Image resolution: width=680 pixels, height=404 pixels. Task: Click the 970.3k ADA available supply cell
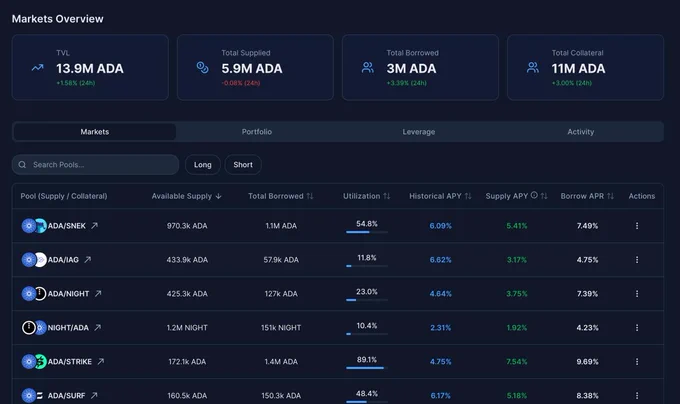coord(187,226)
